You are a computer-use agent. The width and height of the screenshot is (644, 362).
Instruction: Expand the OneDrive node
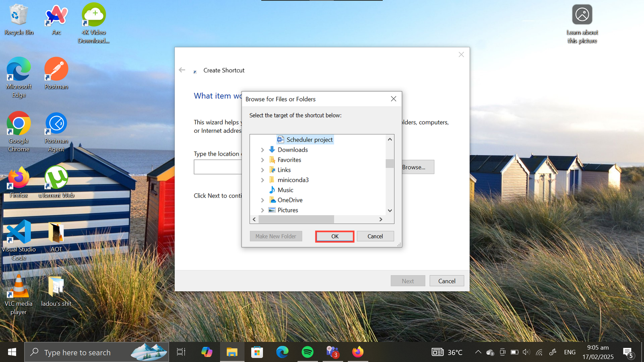point(262,200)
